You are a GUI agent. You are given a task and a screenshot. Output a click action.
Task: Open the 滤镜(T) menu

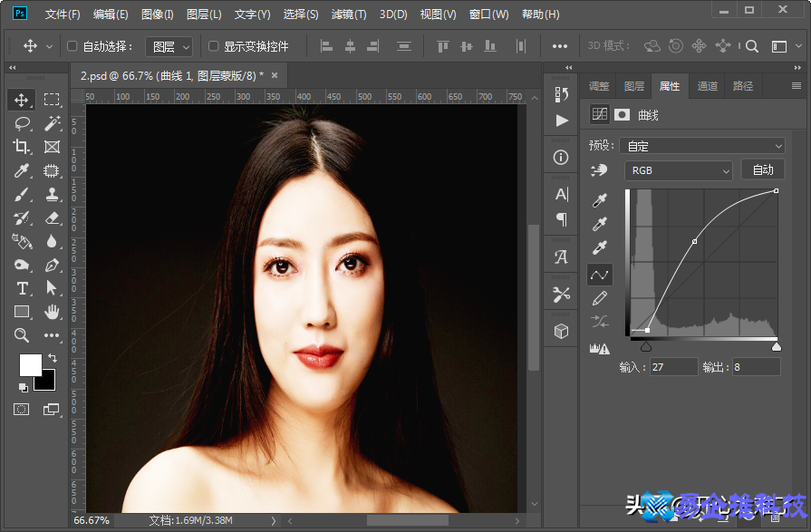(x=349, y=15)
